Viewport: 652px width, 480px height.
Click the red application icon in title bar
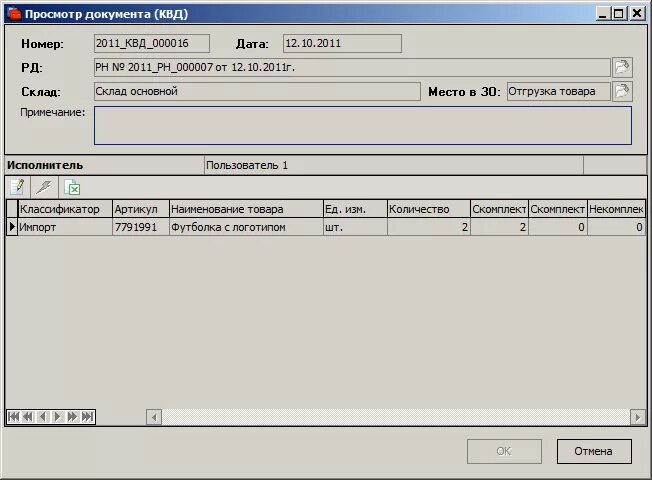click(15, 14)
